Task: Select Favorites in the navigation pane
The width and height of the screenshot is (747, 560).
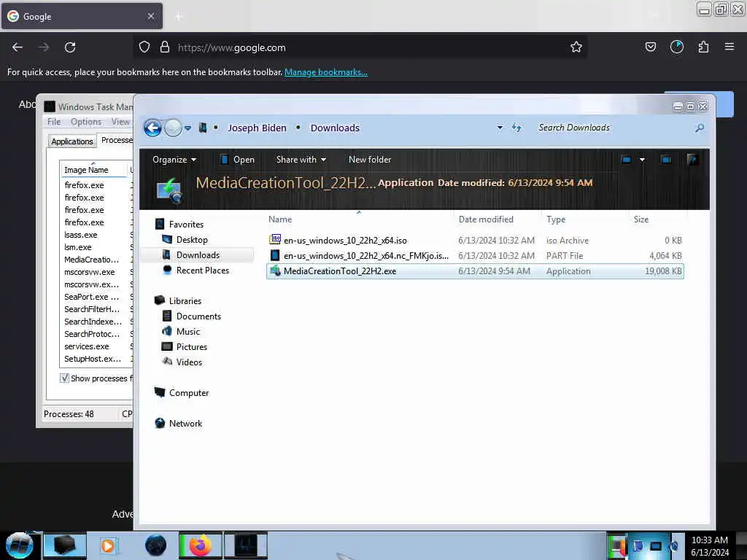Action: 186,225
